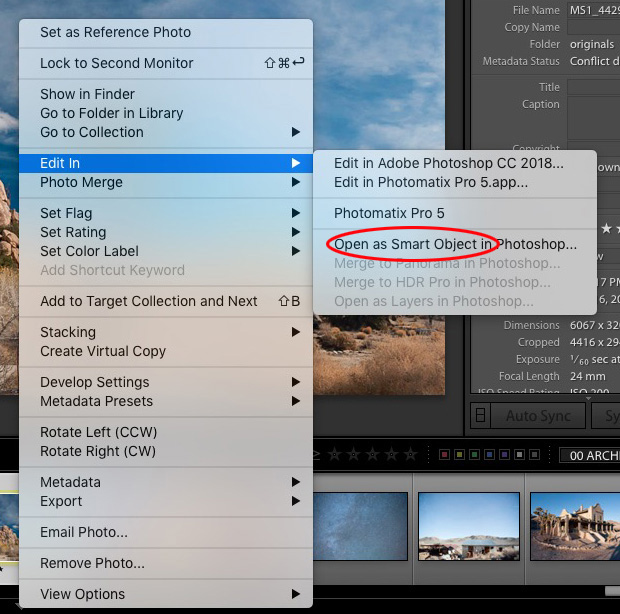
Task: Choose Edit in Photomatix Pro 5.app...
Action: click(x=455, y=182)
